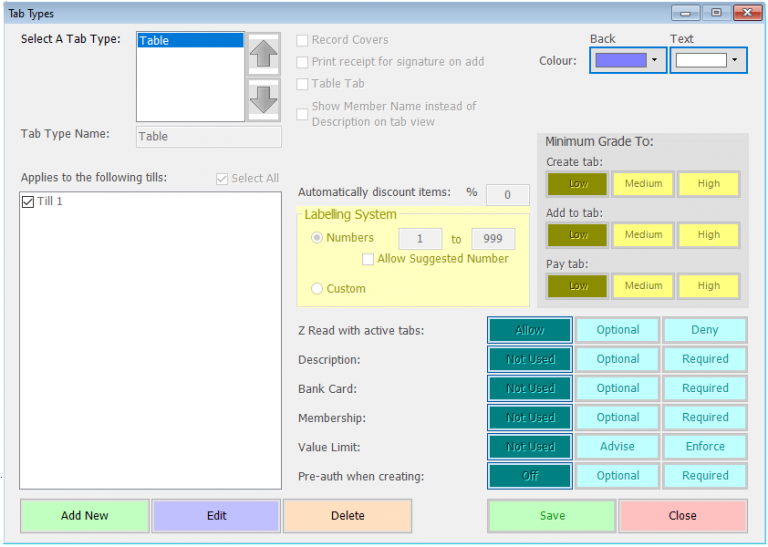Minimize the Tab Types window
The image size is (768, 547).
click(685, 13)
